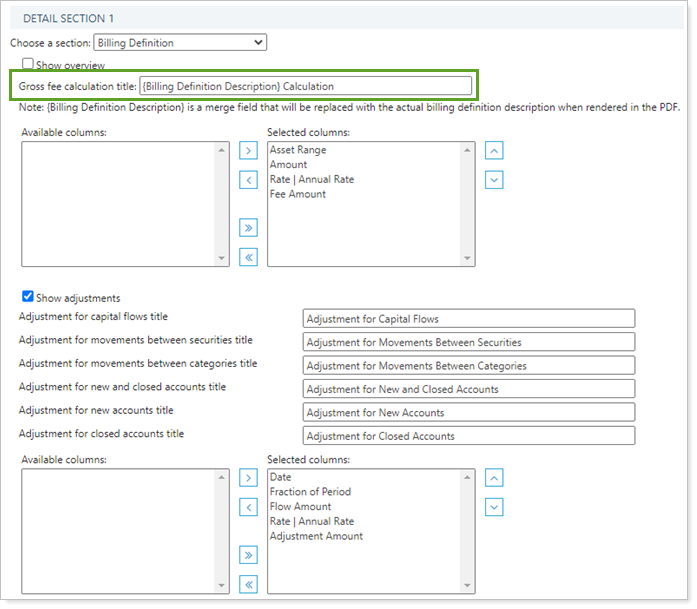Select Fraction of Period column entry
This screenshot has height=609, width=697.
click(310, 491)
